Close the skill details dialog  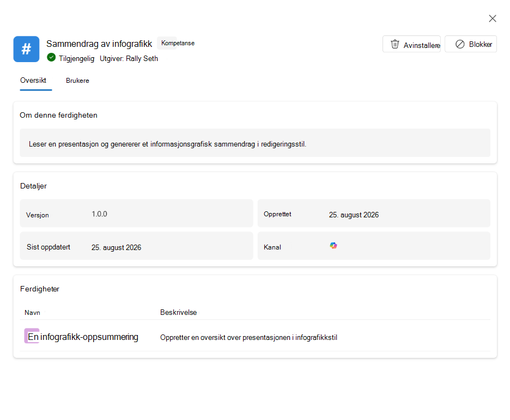coord(493,19)
